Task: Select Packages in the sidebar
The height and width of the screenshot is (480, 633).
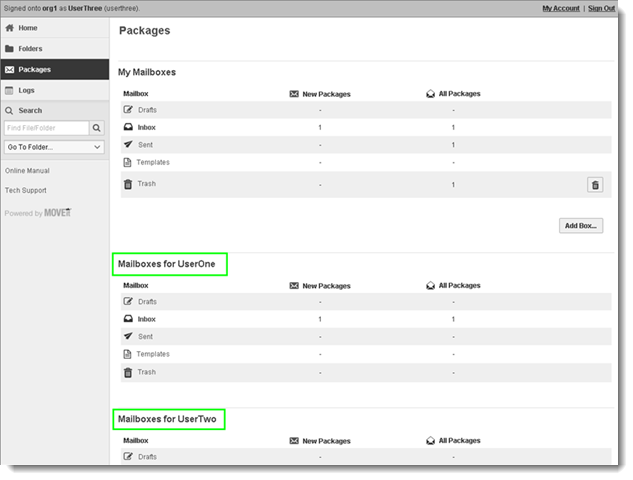Action: point(34,69)
